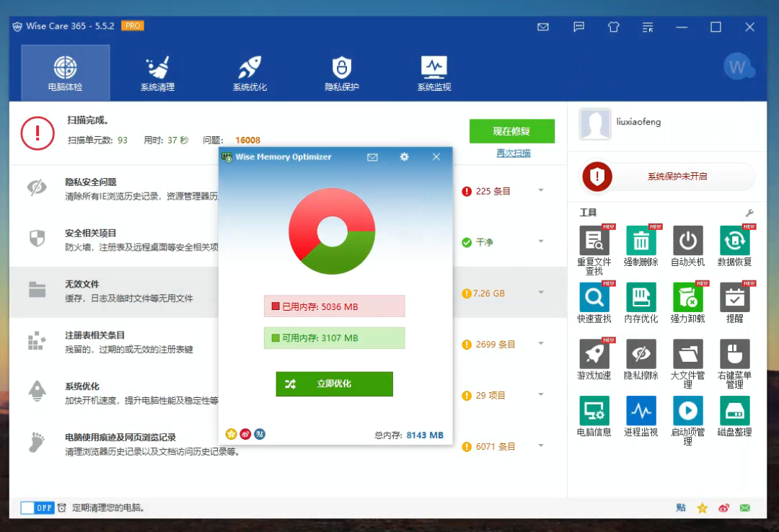The image size is (779, 532).
Task: Switch to the 系统优化 tab
Action: tap(250, 73)
